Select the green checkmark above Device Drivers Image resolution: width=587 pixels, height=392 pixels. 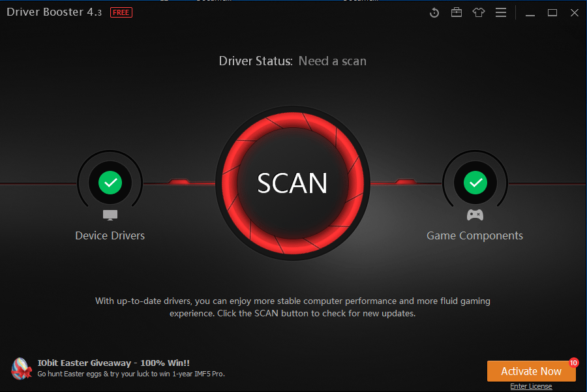click(110, 183)
